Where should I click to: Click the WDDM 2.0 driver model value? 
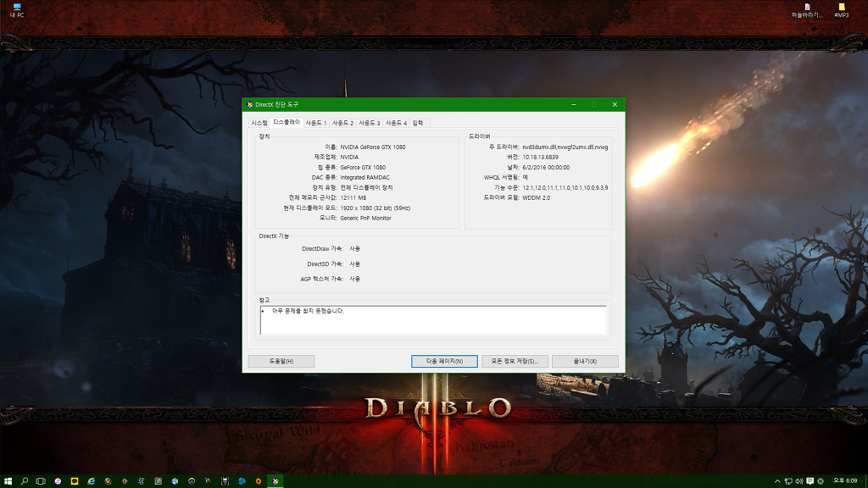[536, 197]
